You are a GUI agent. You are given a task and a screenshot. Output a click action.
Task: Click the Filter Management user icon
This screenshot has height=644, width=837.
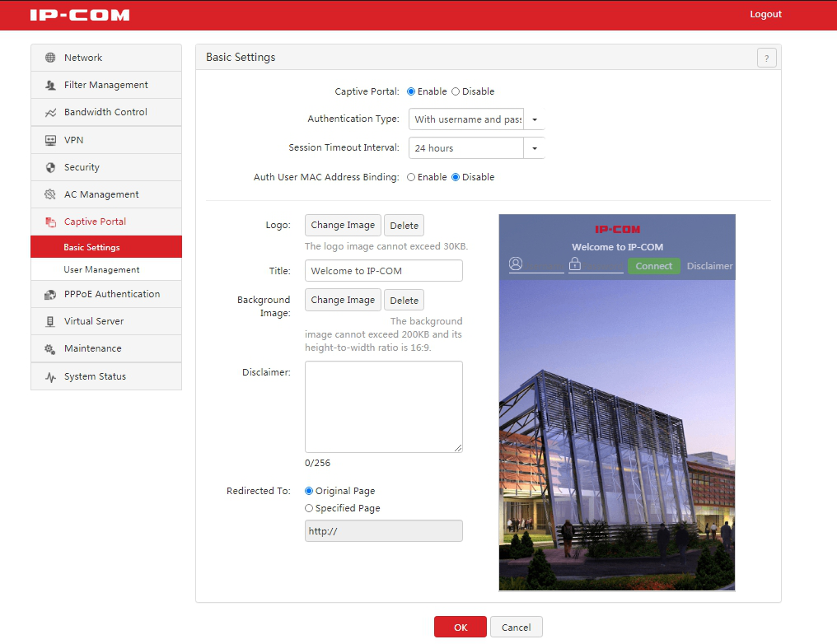tap(50, 85)
